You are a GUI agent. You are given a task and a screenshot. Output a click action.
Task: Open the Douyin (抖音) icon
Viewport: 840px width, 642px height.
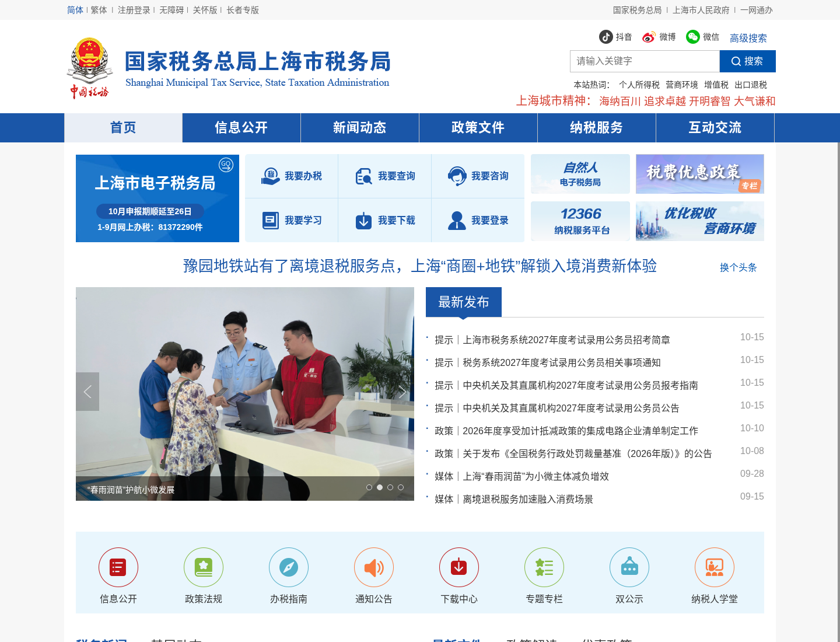click(x=605, y=37)
